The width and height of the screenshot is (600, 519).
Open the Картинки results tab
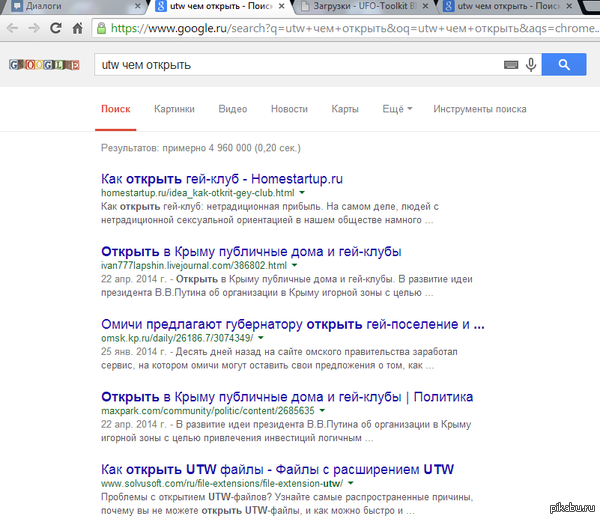[x=174, y=109]
